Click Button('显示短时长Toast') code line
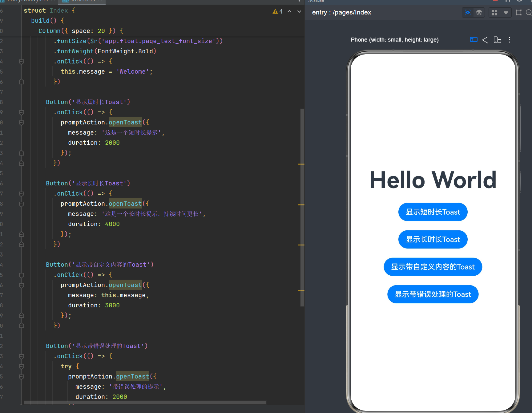Screen dimensions: 532x413 click(x=88, y=102)
